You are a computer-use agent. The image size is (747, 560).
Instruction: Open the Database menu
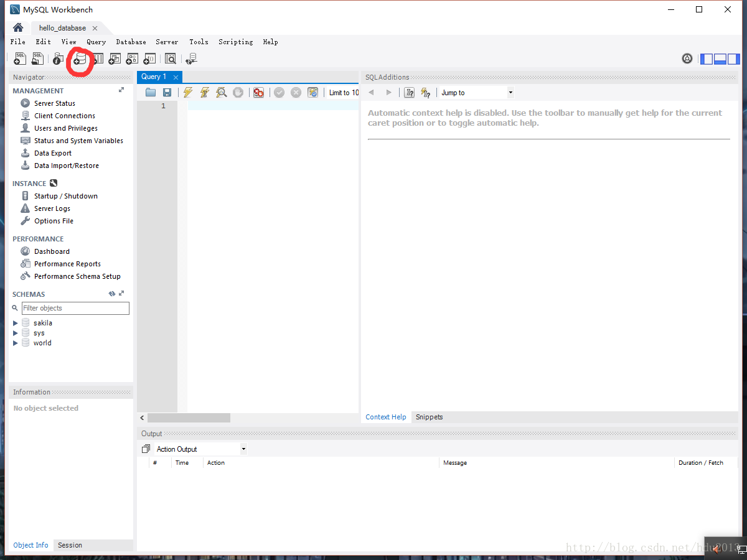(x=131, y=42)
